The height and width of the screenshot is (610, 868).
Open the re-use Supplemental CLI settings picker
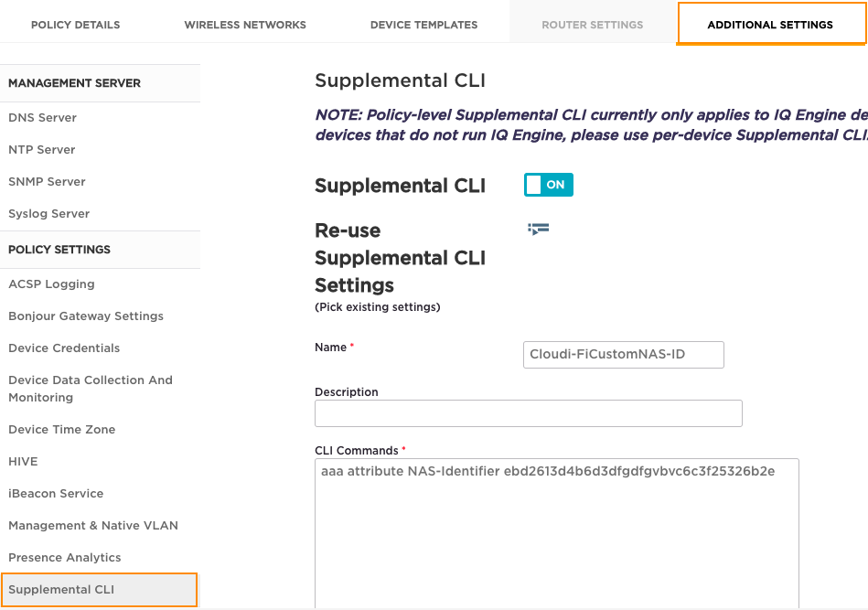[x=538, y=230]
